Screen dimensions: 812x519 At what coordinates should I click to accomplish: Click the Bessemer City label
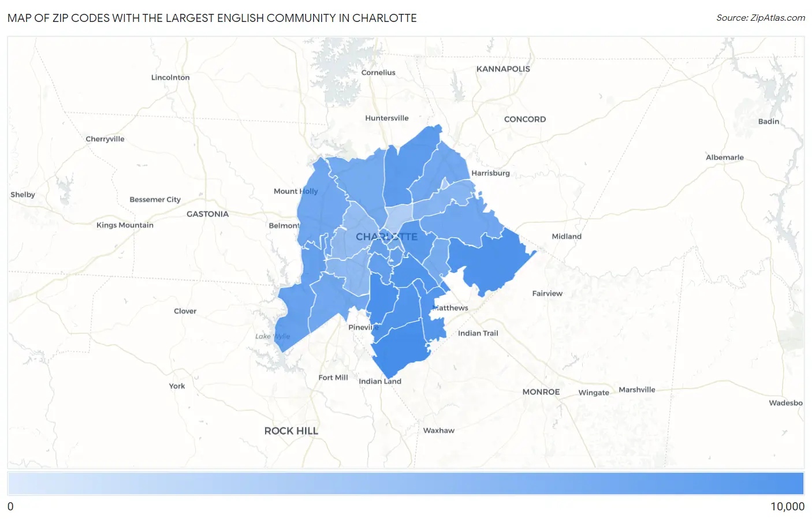tap(155, 200)
